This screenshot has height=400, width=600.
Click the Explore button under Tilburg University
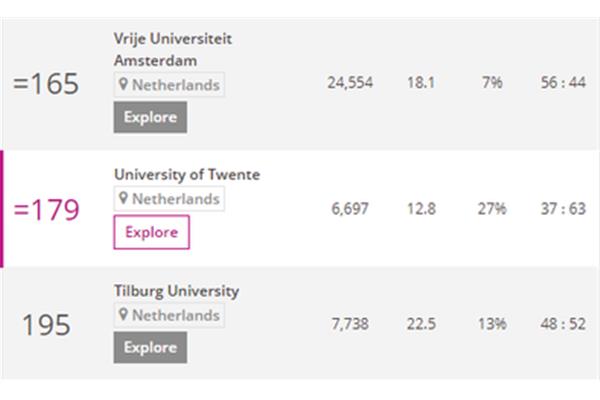(x=150, y=347)
